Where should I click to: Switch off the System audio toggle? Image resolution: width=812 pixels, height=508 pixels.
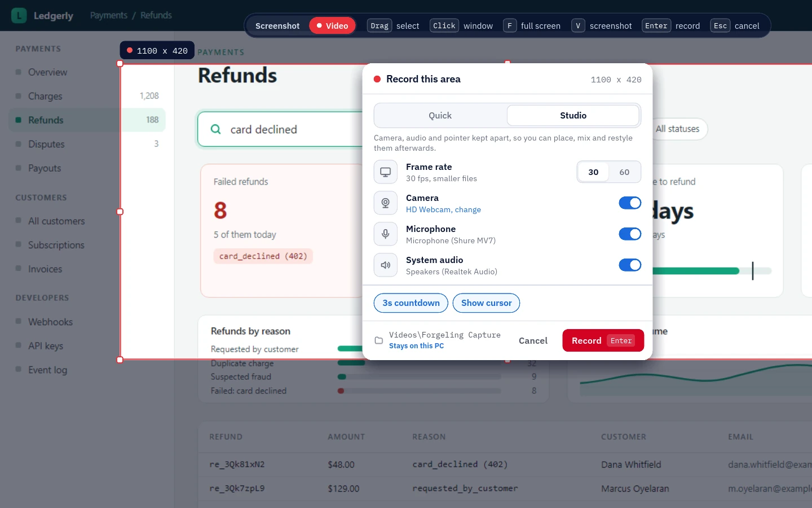click(x=630, y=265)
